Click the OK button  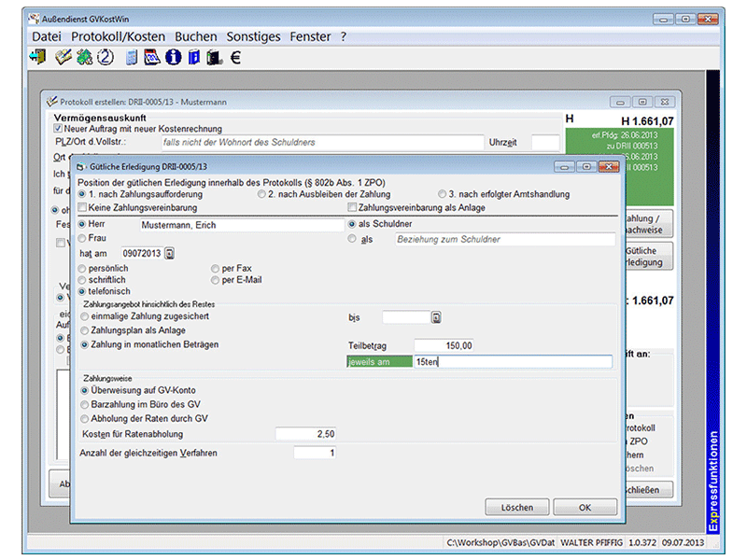[x=585, y=508]
